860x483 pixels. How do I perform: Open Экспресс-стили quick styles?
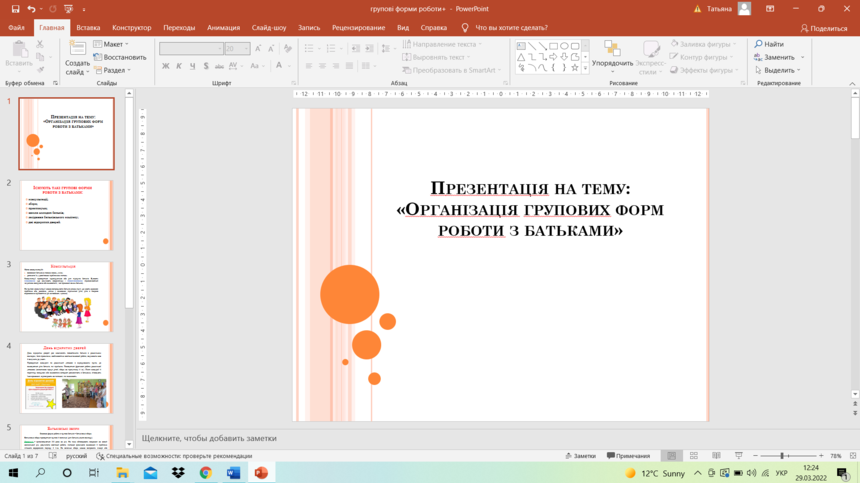coord(650,58)
